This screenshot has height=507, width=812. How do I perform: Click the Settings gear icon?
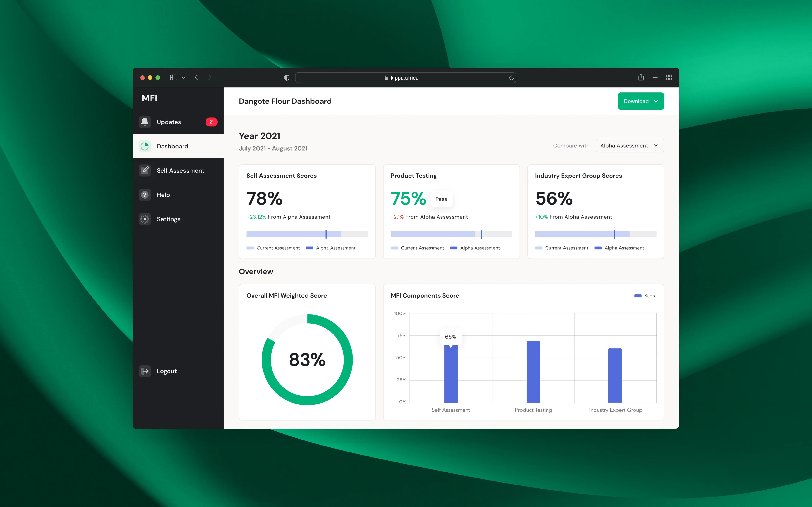coord(145,219)
